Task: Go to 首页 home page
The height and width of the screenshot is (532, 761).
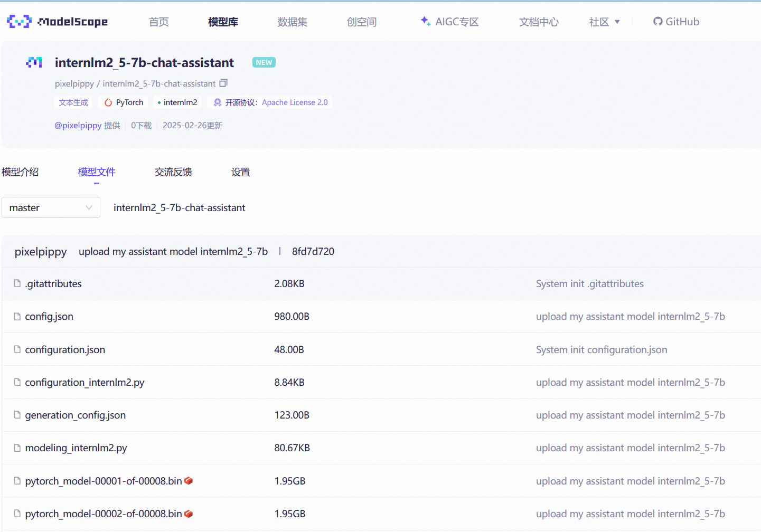Action: (x=158, y=22)
